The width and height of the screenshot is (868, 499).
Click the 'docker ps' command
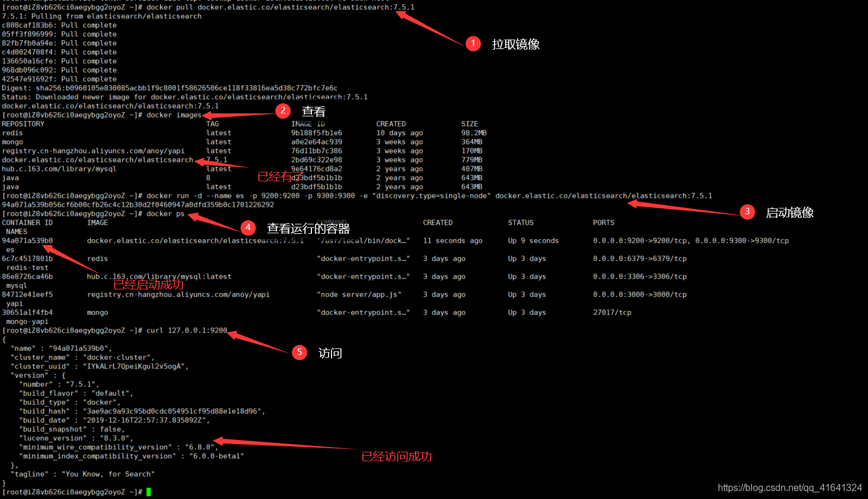[165, 214]
